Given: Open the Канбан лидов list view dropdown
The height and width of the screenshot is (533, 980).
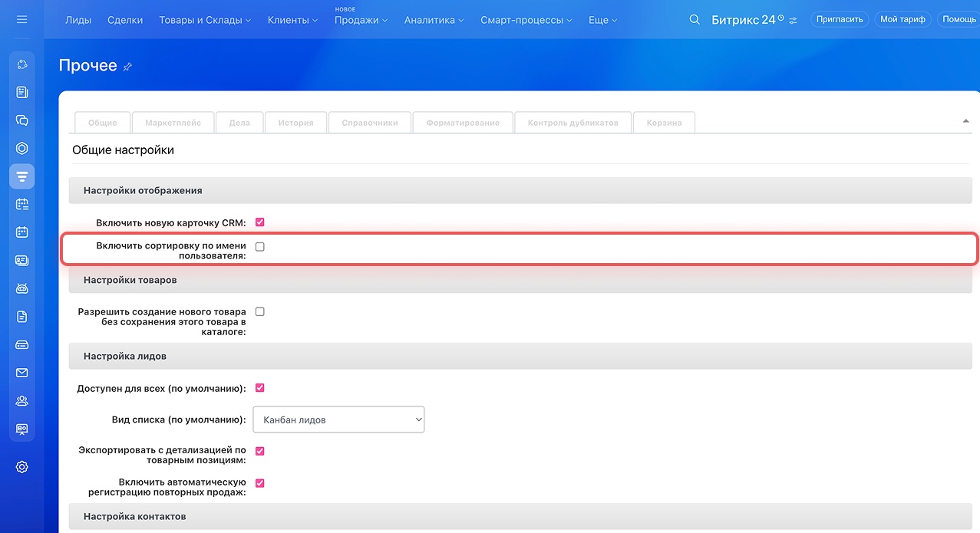Looking at the screenshot, I should pyautogui.click(x=338, y=419).
